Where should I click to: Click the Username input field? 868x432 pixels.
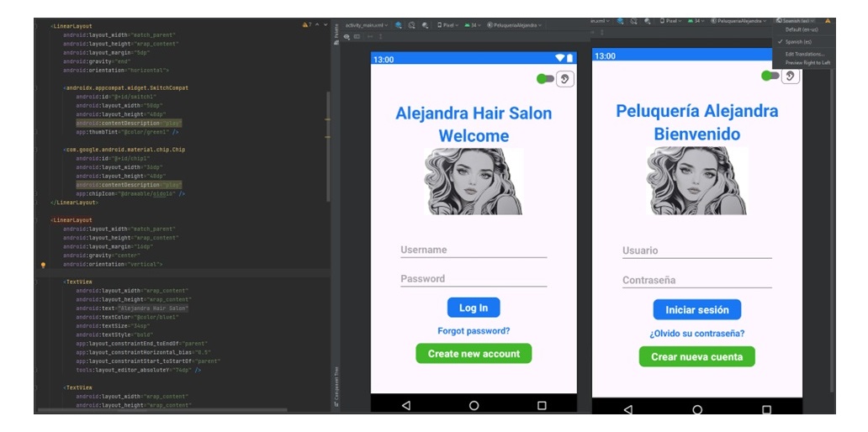pyautogui.click(x=474, y=250)
